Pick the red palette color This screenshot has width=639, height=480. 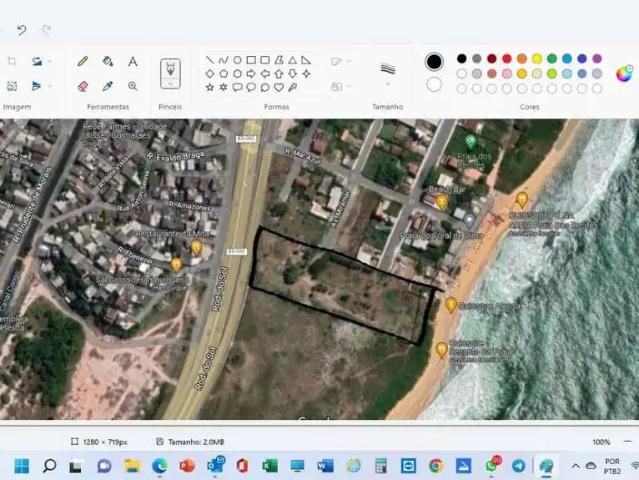(507, 59)
